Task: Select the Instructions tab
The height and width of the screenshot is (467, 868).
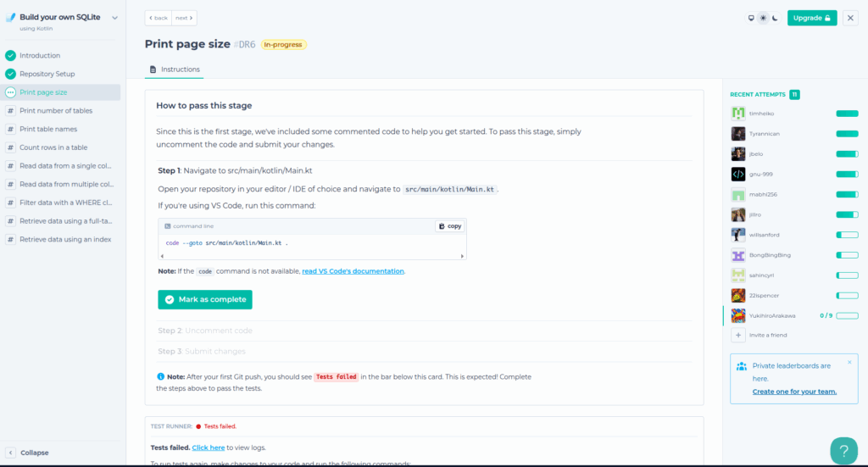Action: 175,69
